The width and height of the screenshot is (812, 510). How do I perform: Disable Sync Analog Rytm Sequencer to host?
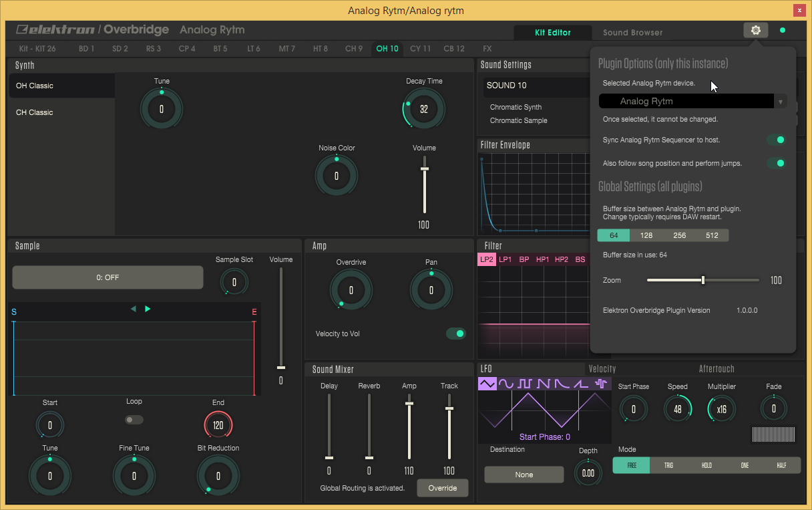pos(775,140)
